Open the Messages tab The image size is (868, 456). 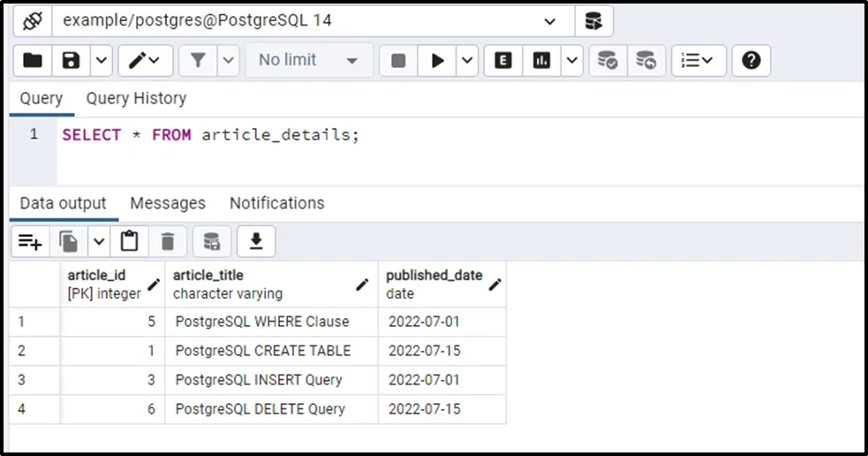pyautogui.click(x=168, y=203)
